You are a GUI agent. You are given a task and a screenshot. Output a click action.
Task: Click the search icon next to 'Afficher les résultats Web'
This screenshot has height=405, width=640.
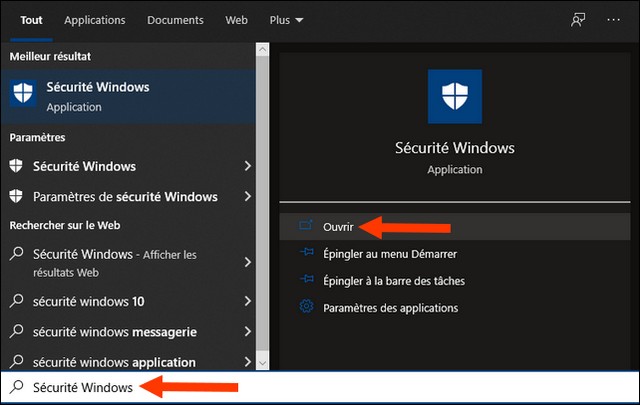point(16,254)
